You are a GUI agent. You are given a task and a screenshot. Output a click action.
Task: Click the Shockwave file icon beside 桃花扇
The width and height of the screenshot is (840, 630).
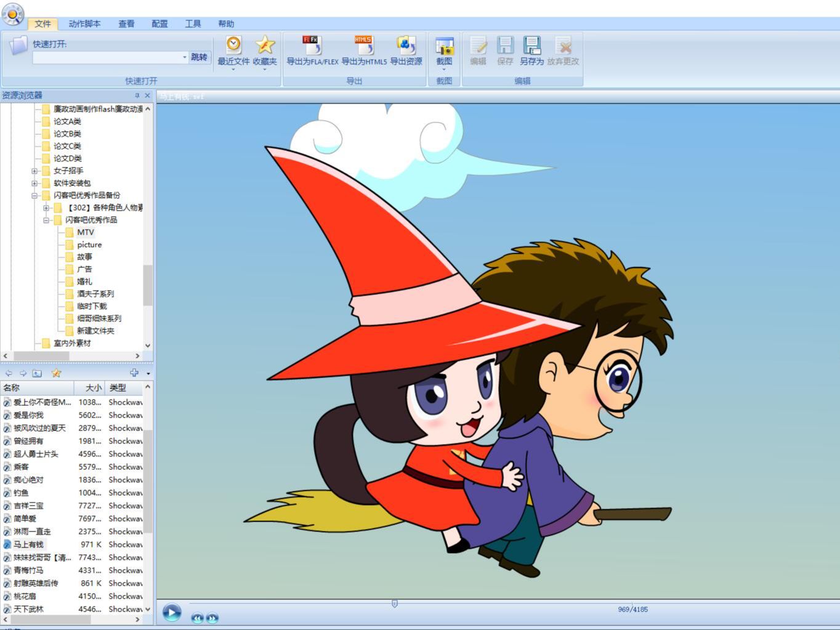point(7,596)
